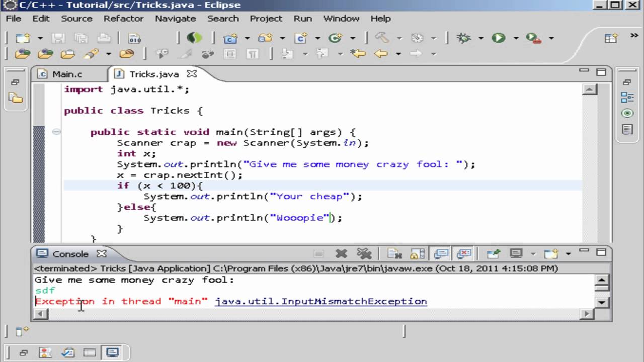Click the Open Console icon
This screenshot has width=644, height=362.
coord(551,254)
